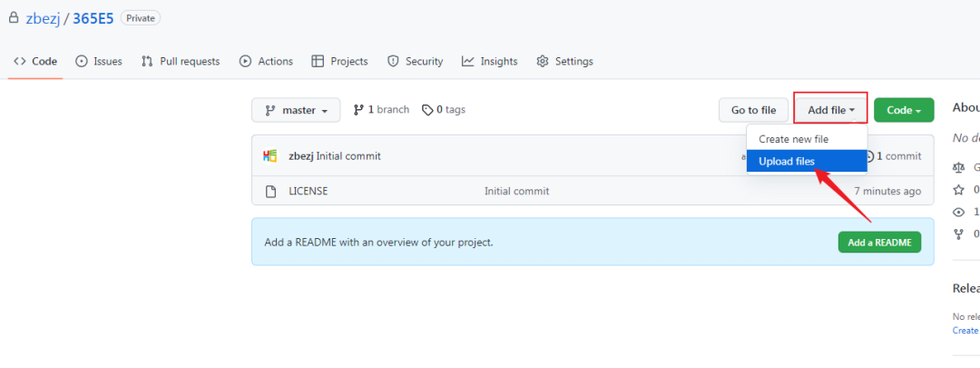Choose Upload files menu entry
The image size is (980, 368).
pos(807,161)
